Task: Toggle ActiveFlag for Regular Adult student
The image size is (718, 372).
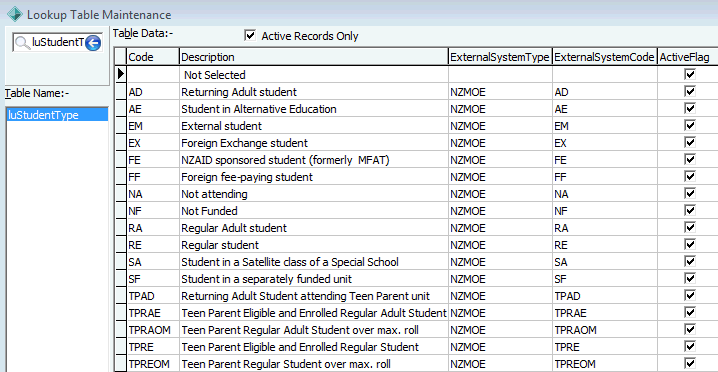Action: [690, 228]
